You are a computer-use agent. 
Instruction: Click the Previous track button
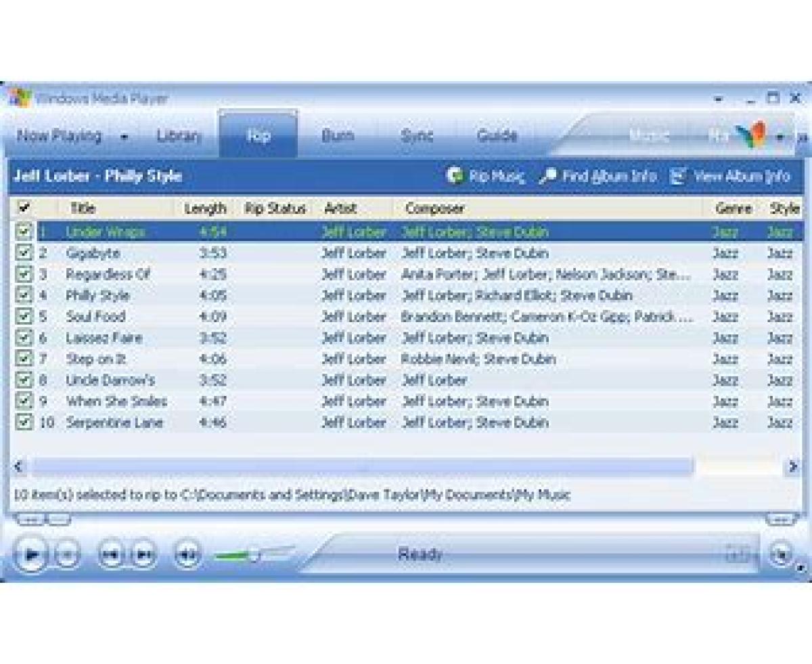(110, 556)
